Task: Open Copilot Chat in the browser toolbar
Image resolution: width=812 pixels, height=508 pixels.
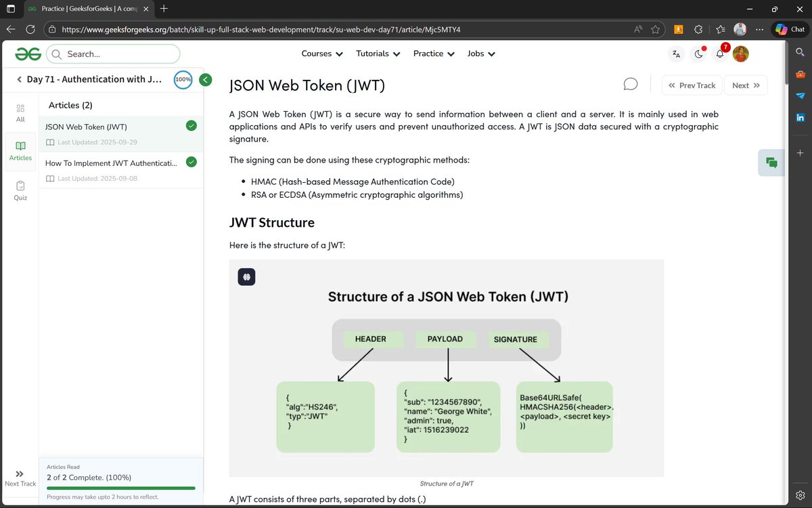Action: [788, 29]
